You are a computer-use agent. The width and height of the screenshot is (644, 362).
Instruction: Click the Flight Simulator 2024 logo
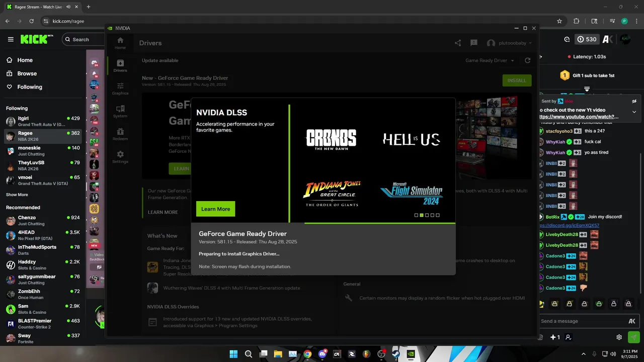coord(412,193)
